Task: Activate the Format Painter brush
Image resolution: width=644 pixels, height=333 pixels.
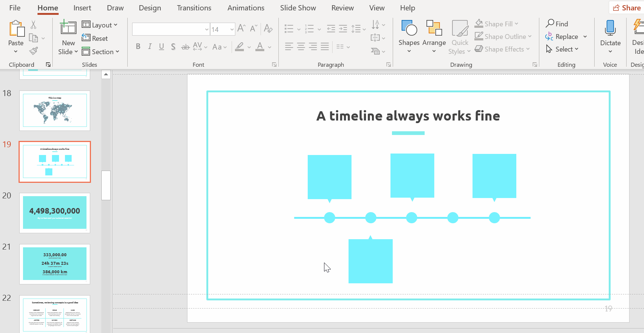Action: 33,51
